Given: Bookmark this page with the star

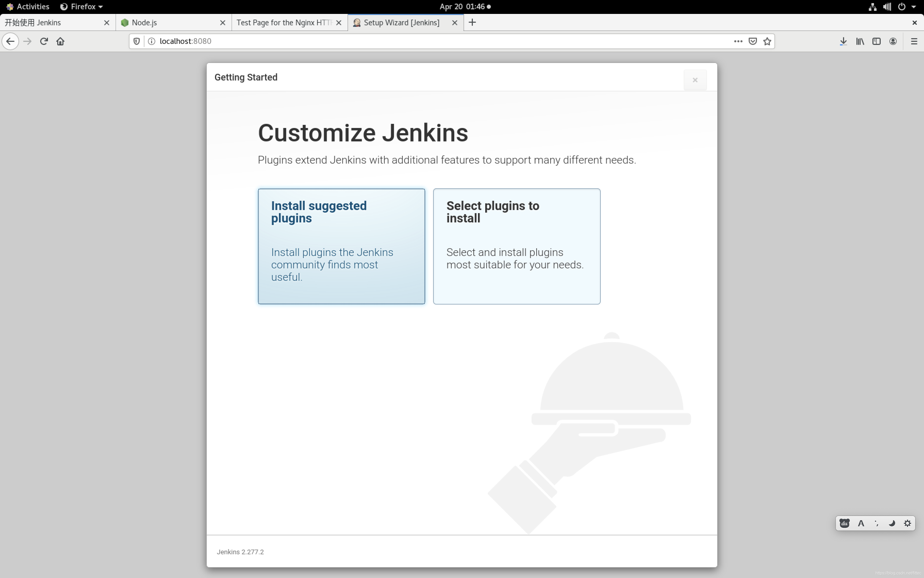Looking at the screenshot, I should pos(767,41).
